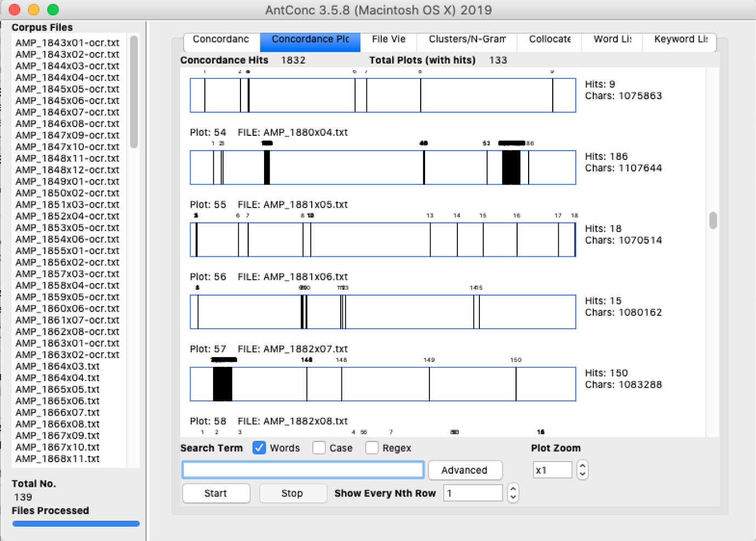Click the Corpus Files list scrollbar
This screenshot has width=756, height=541.
click(x=134, y=92)
